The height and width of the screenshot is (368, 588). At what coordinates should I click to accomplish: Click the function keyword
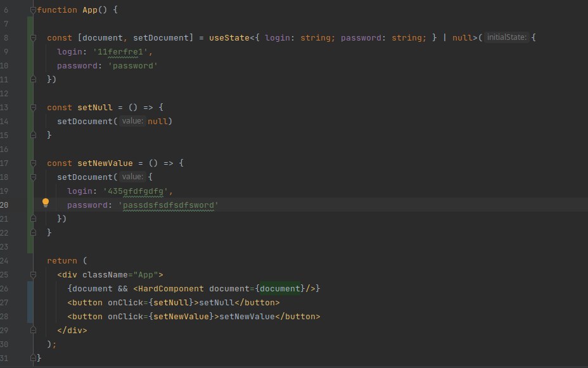click(57, 10)
